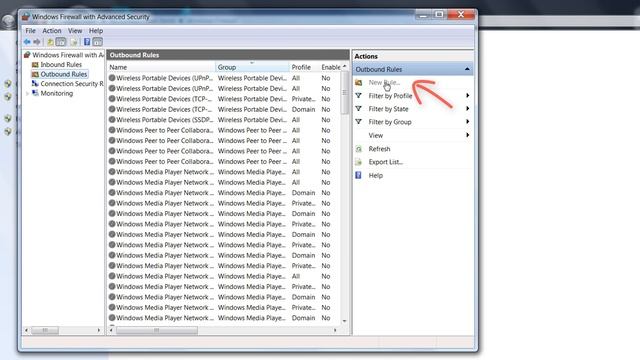Image resolution: width=640 pixels, height=360 pixels.
Task: Click the Help icon in Actions pane
Action: [358, 175]
